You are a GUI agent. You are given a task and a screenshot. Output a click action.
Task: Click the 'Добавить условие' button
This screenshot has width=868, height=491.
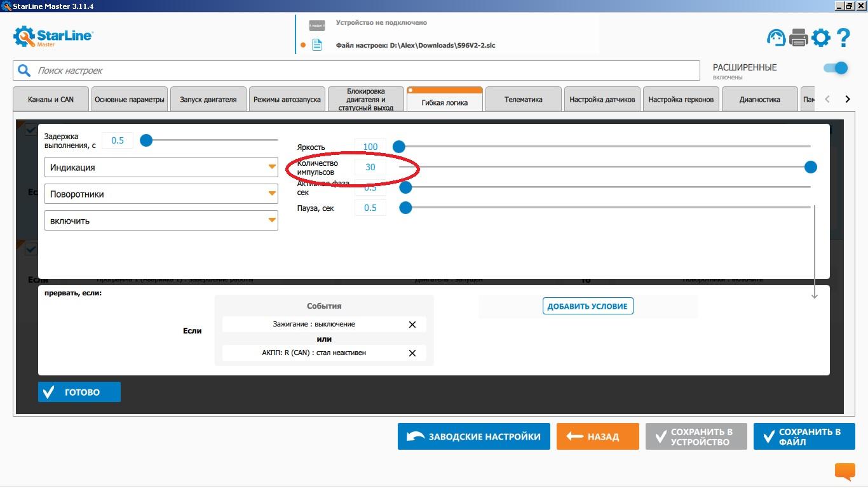588,306
